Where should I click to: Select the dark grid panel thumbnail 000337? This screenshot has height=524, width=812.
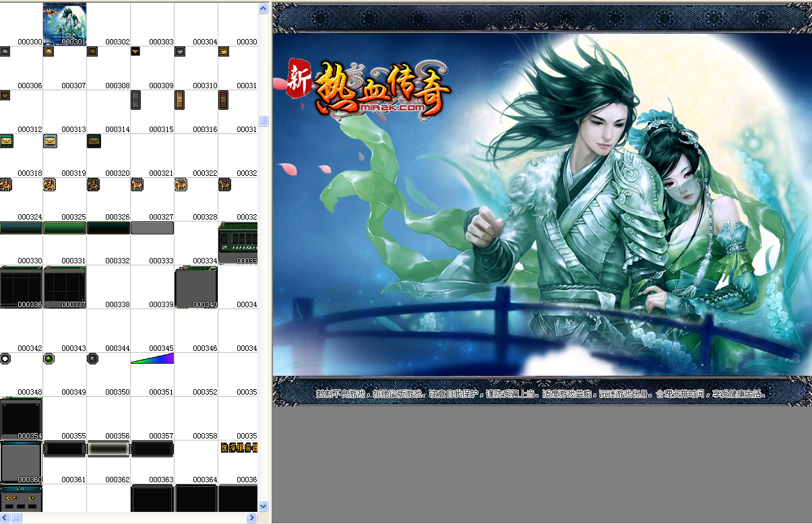pyautogui.click(x=65, y=287)
